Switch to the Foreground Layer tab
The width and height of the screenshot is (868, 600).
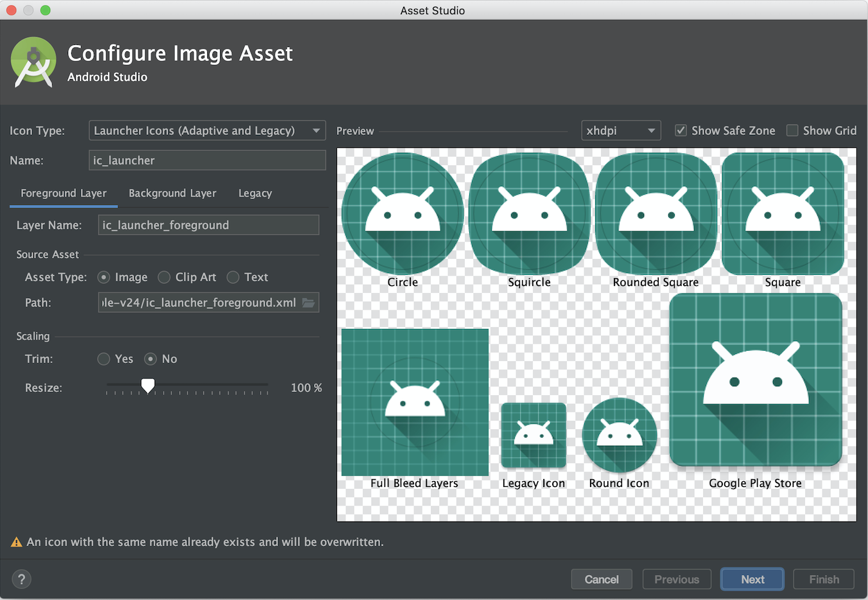pos(64,193)
